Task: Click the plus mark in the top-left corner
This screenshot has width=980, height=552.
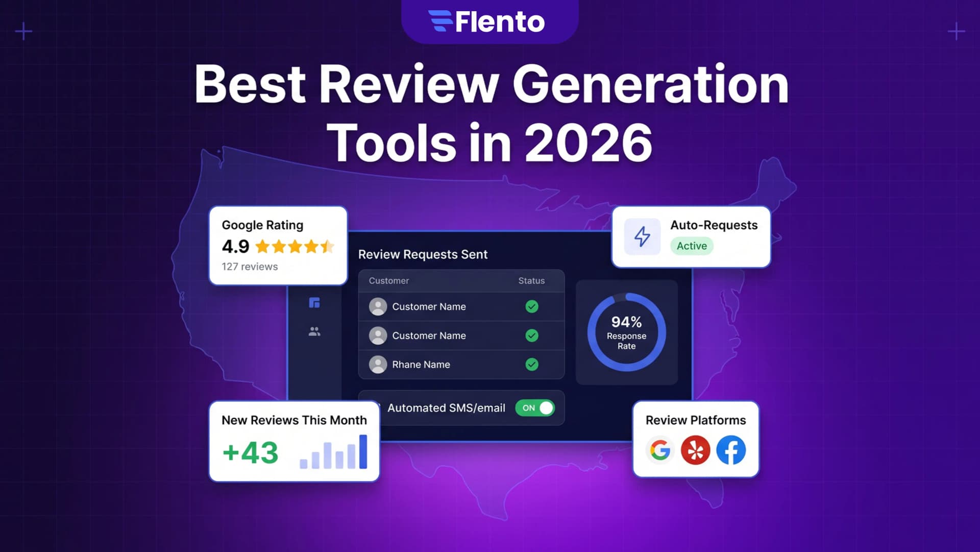Action: (x=23, y=32)
